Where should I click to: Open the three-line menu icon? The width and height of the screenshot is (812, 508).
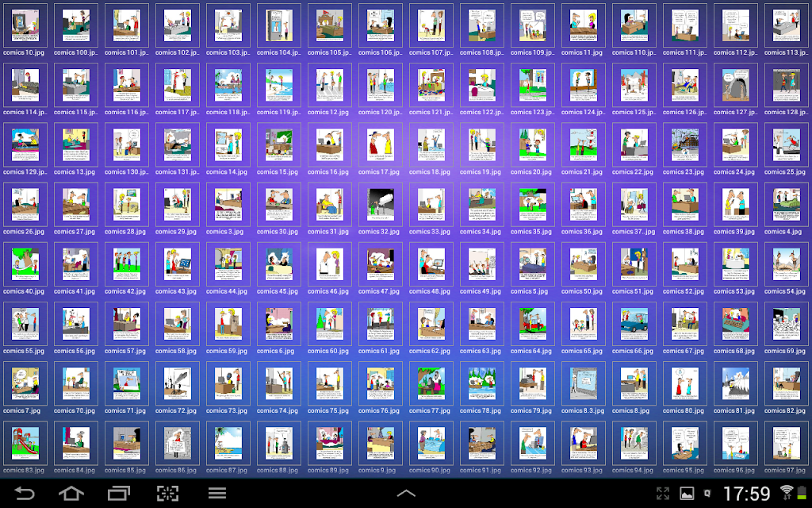coord(217,493)
